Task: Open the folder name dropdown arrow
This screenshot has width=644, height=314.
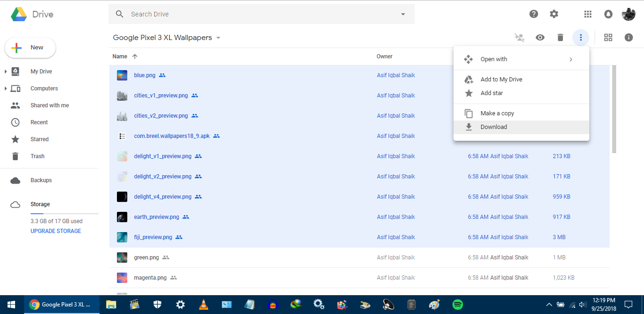Action: point(218,38)
